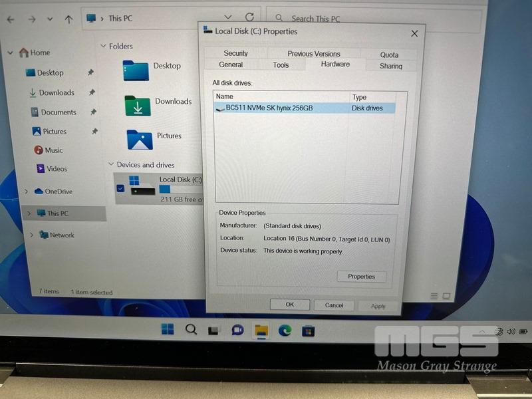This screenshot has height=399, width=532.
Task: Click the Refresh icon in address bar
Action: tap(249, 18)
